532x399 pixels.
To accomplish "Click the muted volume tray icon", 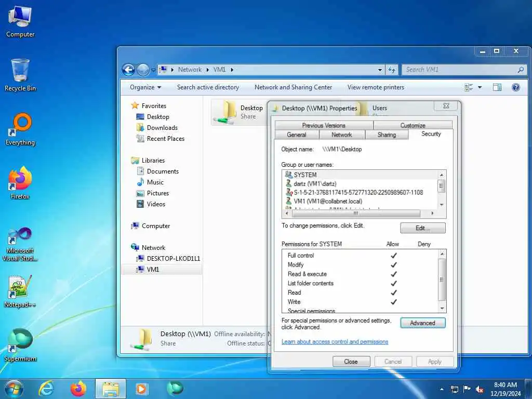I will tap(480, 389).
